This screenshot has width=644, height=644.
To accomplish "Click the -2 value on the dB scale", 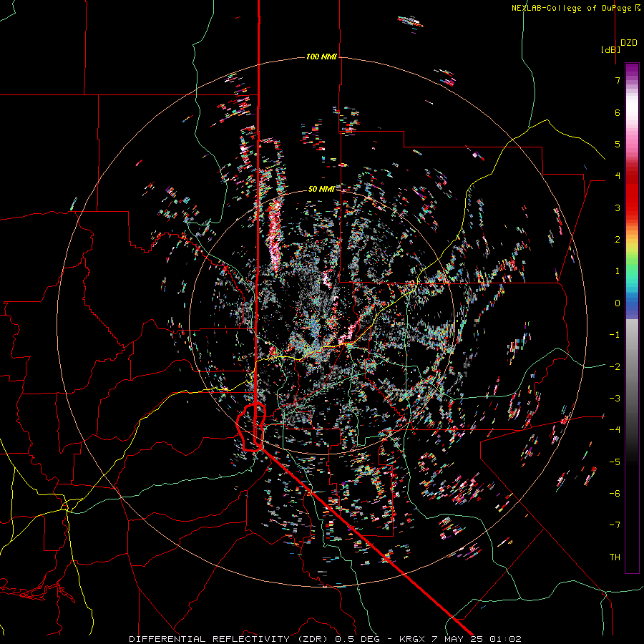I will tap(615, 367).
